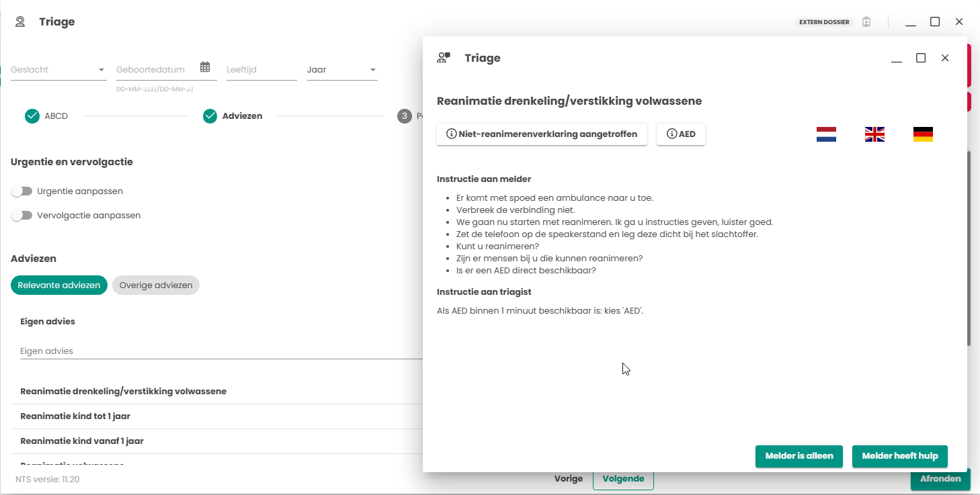This screenshot has height=495, width=980.
Task: Switch instructions to German flag language
Action: click(923, 134)
